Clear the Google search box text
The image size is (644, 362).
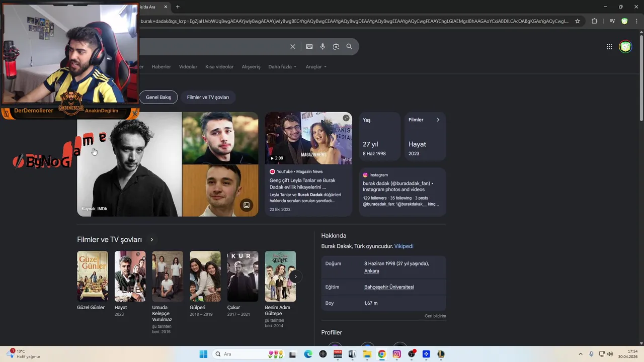tap(293, 47)
